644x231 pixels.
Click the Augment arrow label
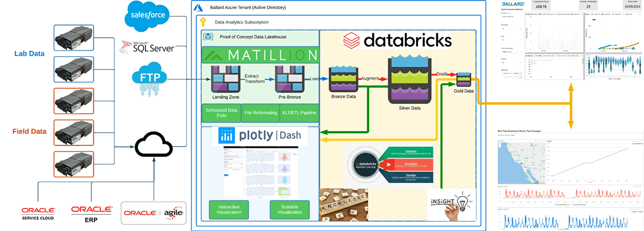370,78
